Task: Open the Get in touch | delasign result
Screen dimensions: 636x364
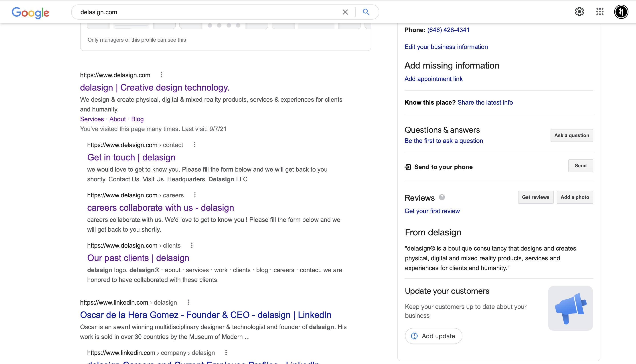Action: [131, 158]
